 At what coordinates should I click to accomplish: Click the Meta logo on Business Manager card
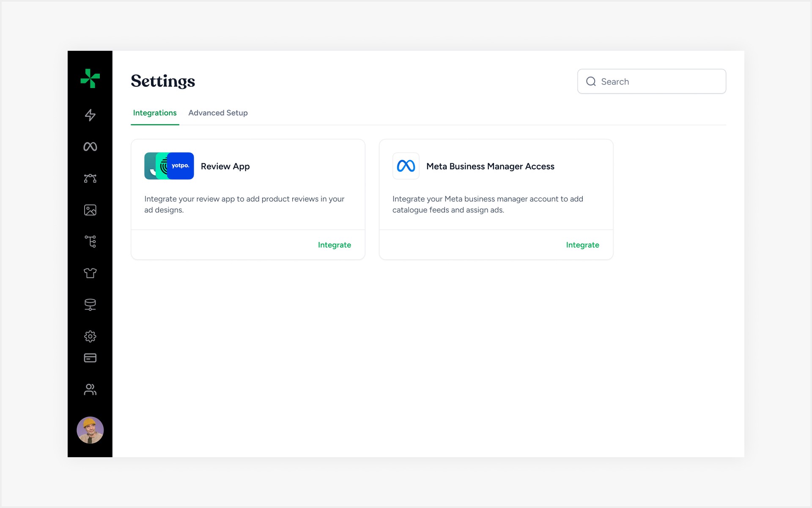(406, 166)
